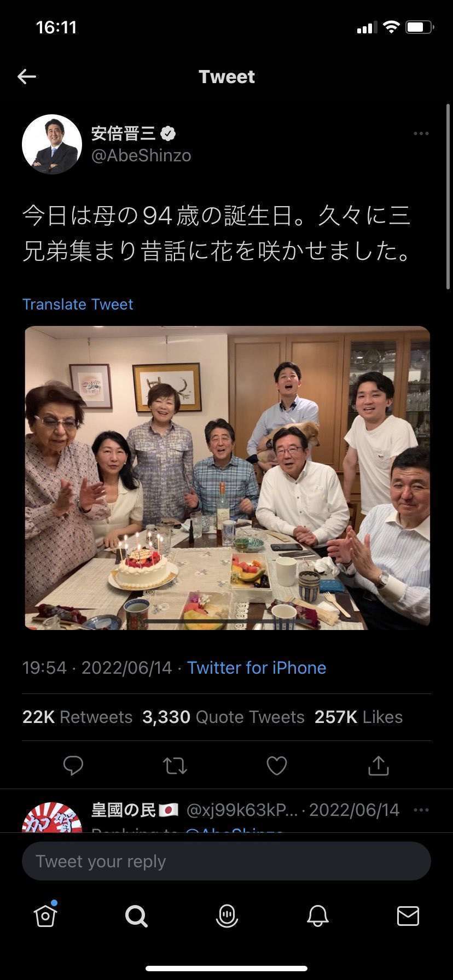Open the author's profile picture
Viewport: 453px width, 980px height.
tap(52, 144)
